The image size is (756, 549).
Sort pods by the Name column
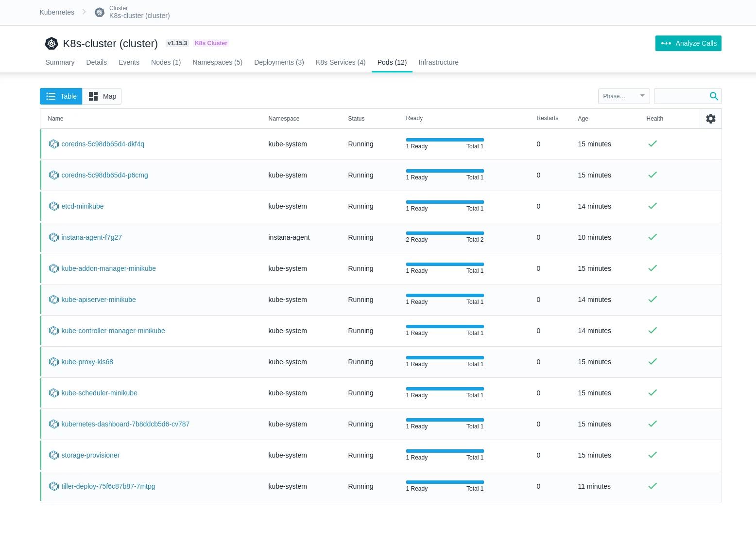tap(55, 119)
